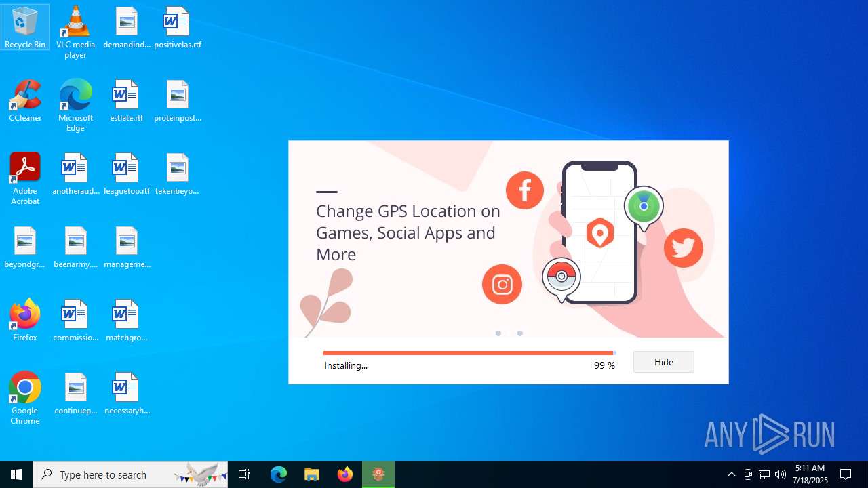868x488 pixels.
Task: Select the first slide indicator dot
Action: pos(498,333)
